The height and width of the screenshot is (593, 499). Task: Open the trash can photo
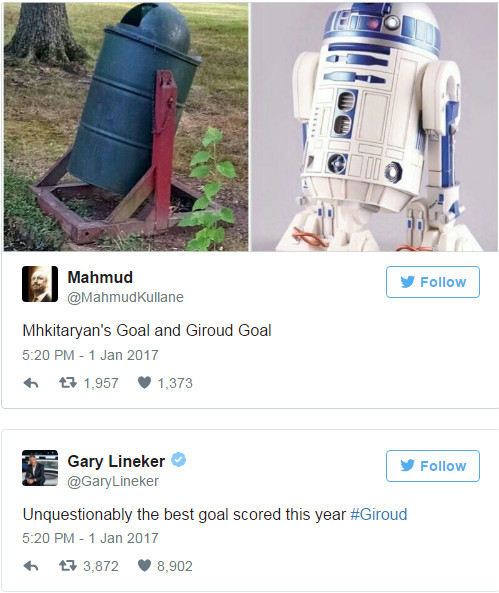coord(126,126)
